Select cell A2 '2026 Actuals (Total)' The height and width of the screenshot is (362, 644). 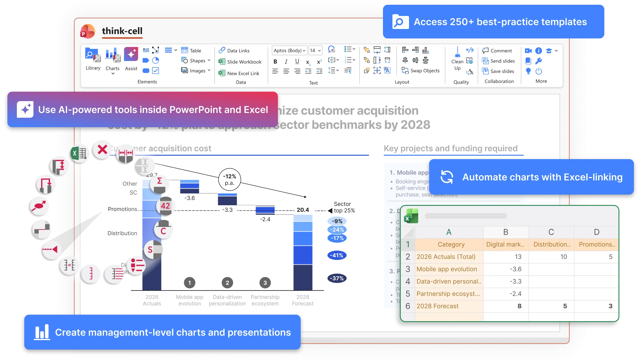pos(449,257)
